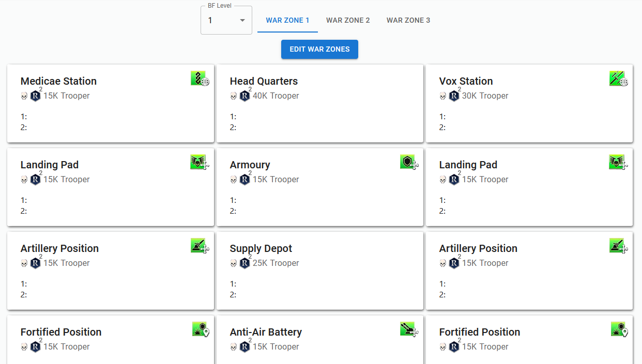
Task: Click the Edit War Zones button
Action: tap(319, 50)
